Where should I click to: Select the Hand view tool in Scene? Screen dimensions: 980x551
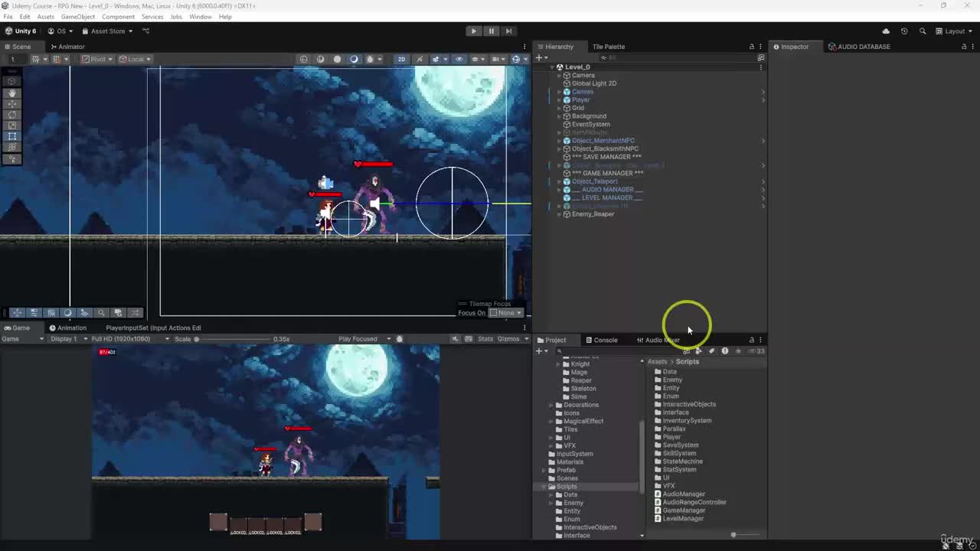(11, 93)
